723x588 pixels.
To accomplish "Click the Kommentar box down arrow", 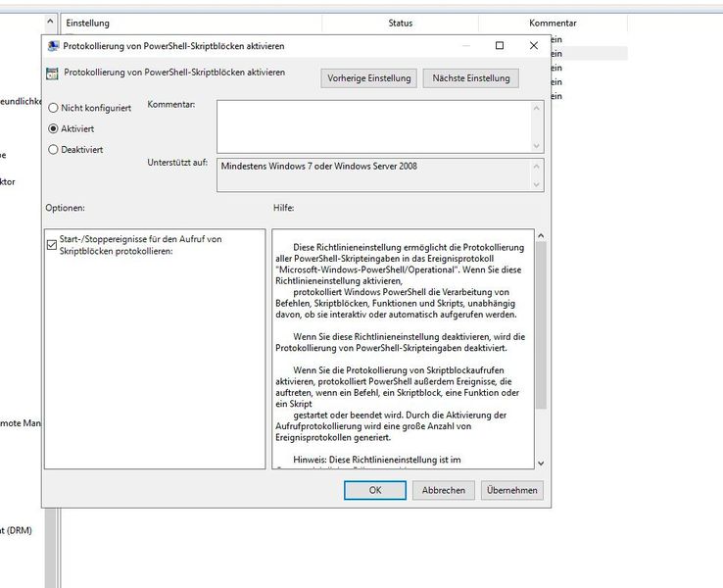I will click(536, 146).
